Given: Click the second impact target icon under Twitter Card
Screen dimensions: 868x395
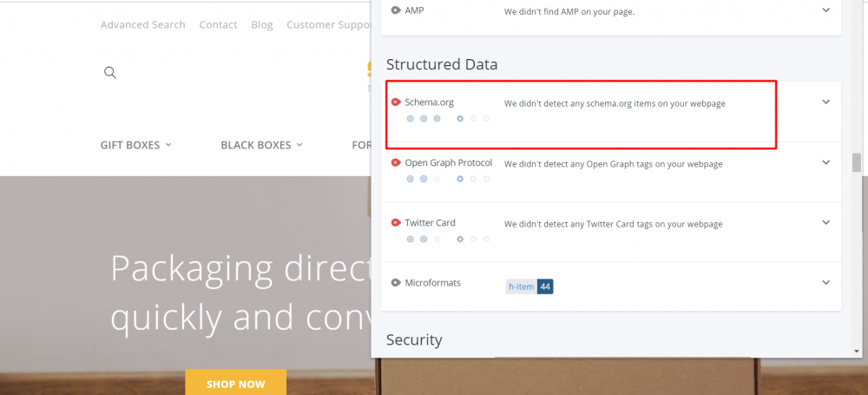Looking at the screenshot, I should [424, 240].
